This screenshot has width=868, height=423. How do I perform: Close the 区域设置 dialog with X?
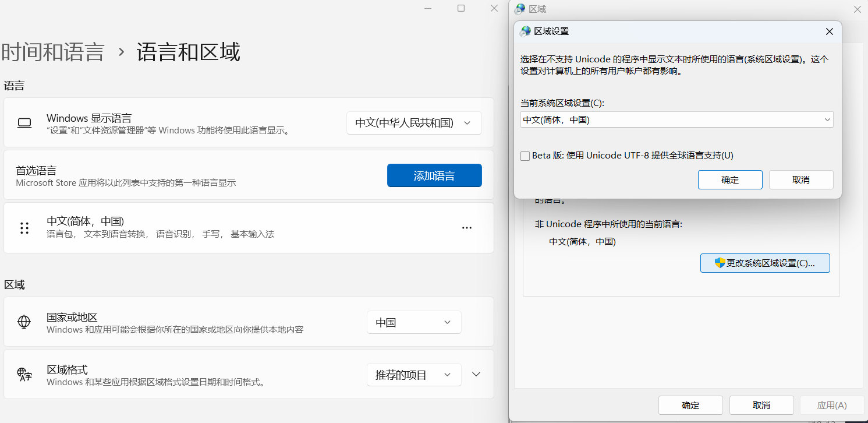click(830, 31)
